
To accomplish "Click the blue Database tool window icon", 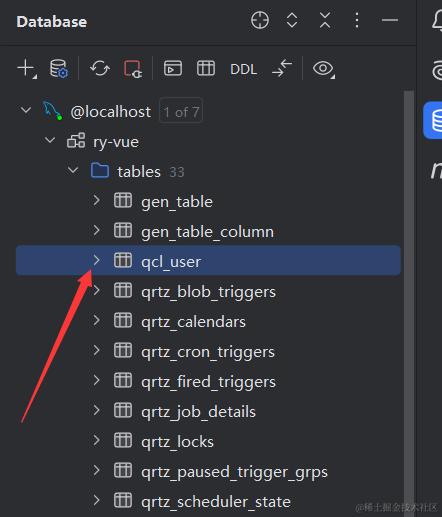I will 433,120.
